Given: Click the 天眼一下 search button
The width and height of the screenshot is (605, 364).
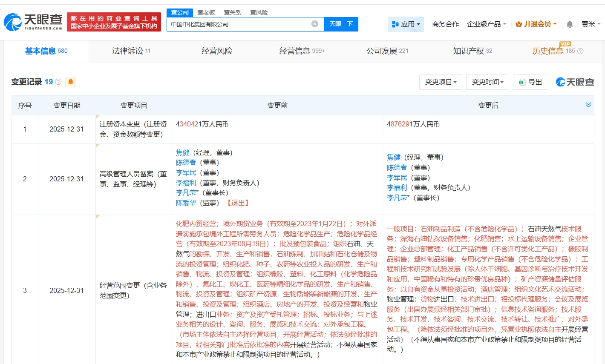Looking at the screenshot, I should [341, 24].
